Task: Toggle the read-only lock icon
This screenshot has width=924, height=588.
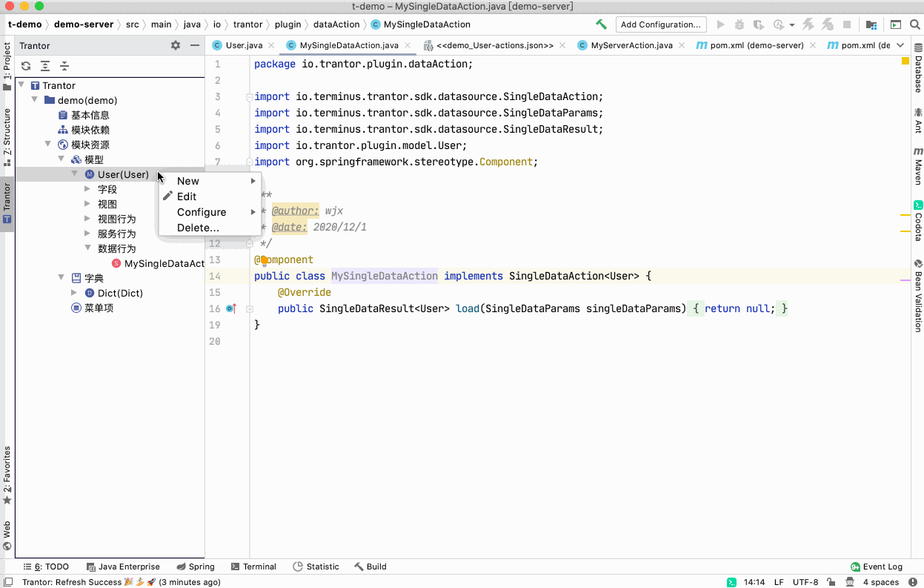Action: coord(831,582)
